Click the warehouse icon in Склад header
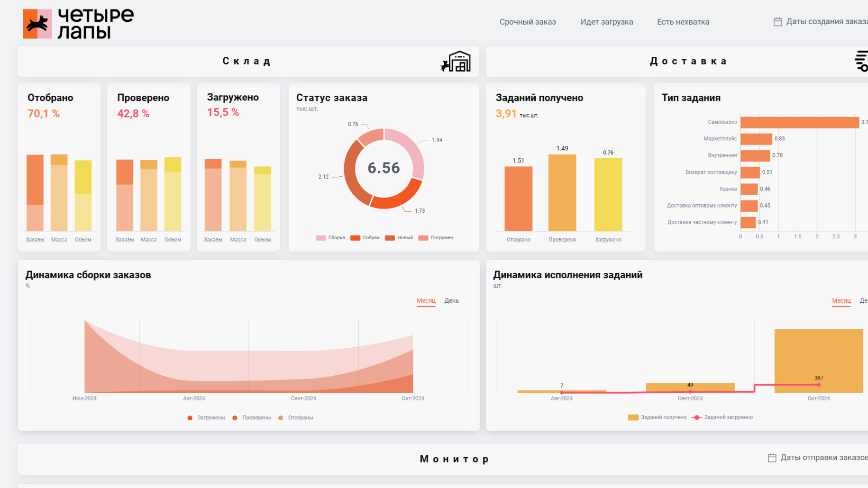 pyautogui.click(x=456, y=62)
